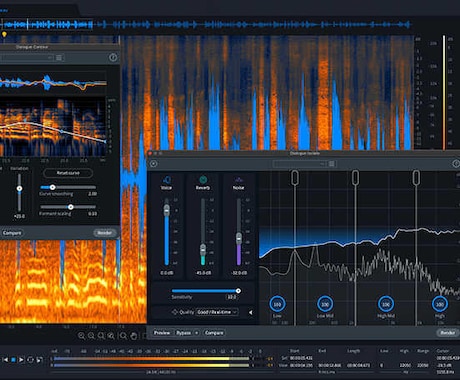Click the third crossover band handle at graph top
The image size is (460, 380).
click(x=416, y=177)
